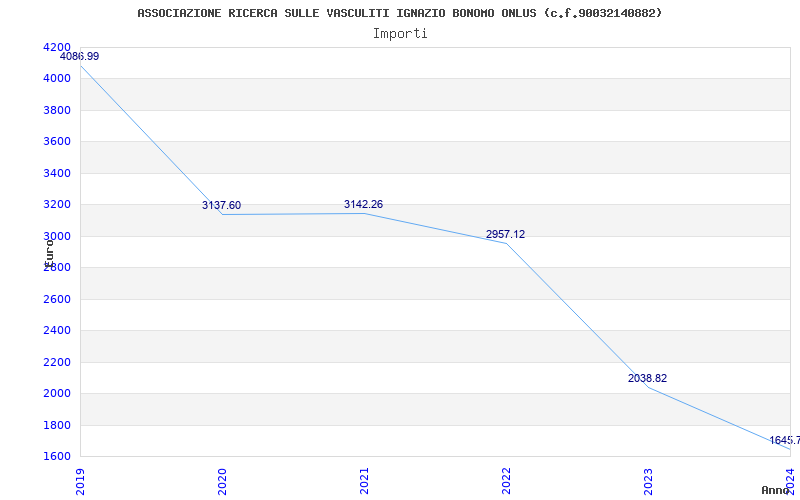This screenshot has width=800, height=500.
Task: Click the 'Importi' subtitle
Action: [400, 34]
